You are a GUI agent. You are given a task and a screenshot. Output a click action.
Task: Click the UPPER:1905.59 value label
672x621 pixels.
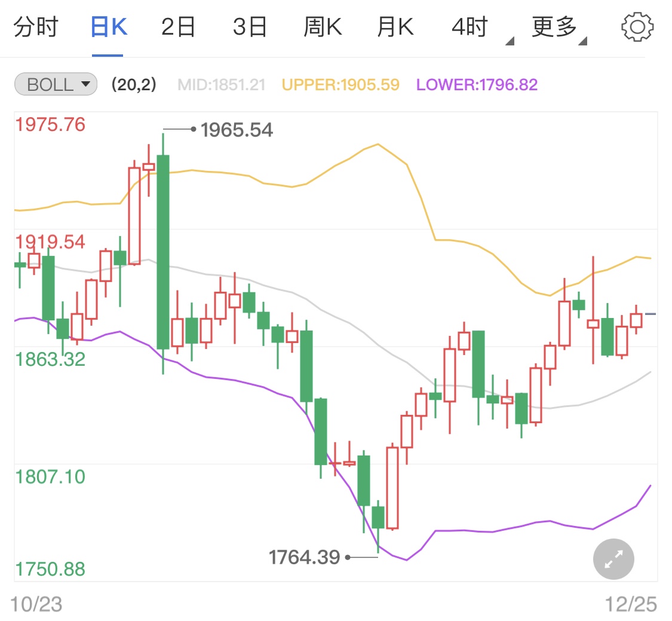(340, 84)
